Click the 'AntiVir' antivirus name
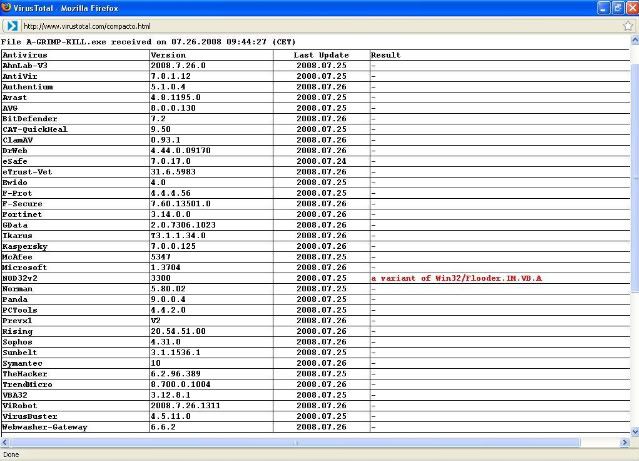Viewport: 639px width, 461px height. pyautogui.click(x=20, y=76)
